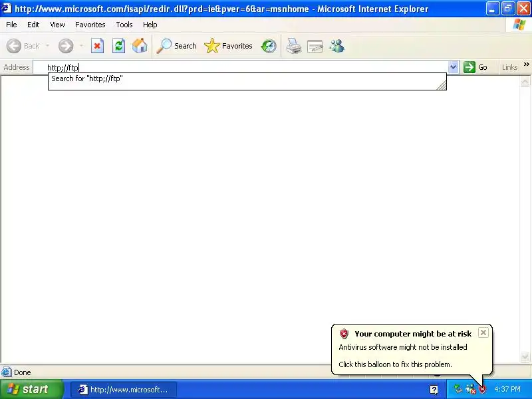Click the Safely Remove Hardware tray icon
This screenshot has width=532, height=399.
pos(458,389)
